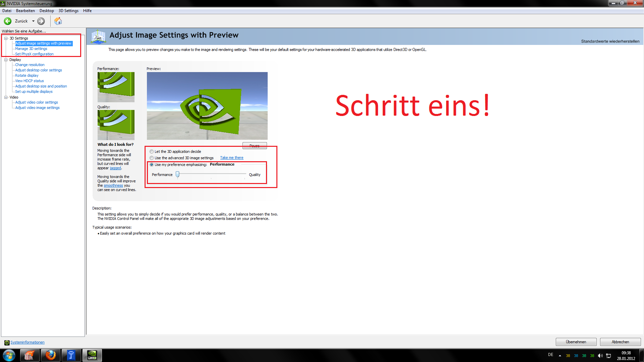Click the blue 38 temperature tray icon
The width and height of the screenshot is (644, 362).
tap(576, 356)
